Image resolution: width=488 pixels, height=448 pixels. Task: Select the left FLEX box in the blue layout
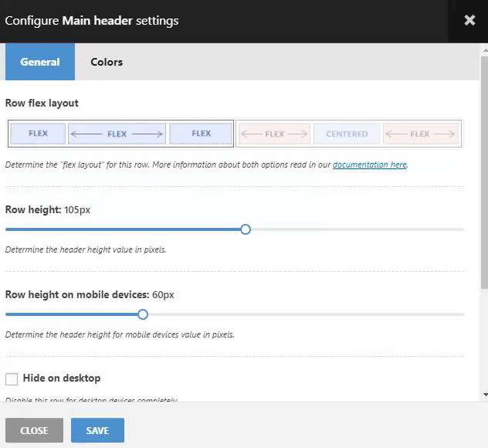(38, 134)
